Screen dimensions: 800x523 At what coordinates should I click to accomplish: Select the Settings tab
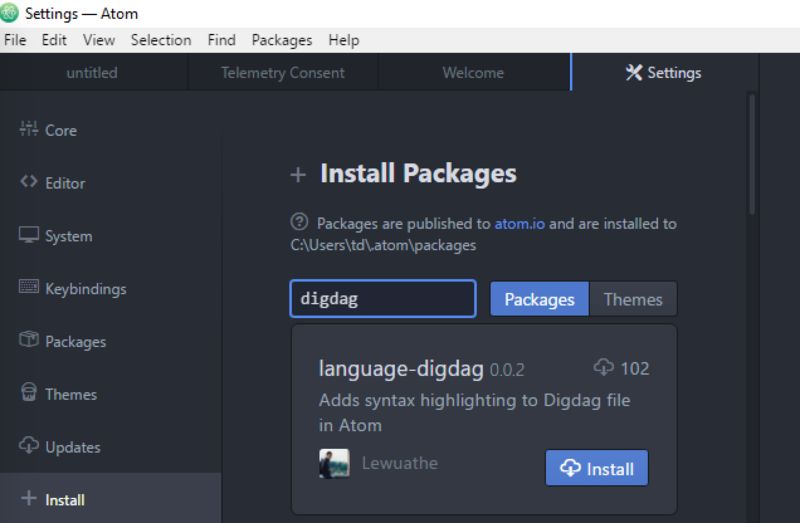pyautogui.click(x=664, y=72)
